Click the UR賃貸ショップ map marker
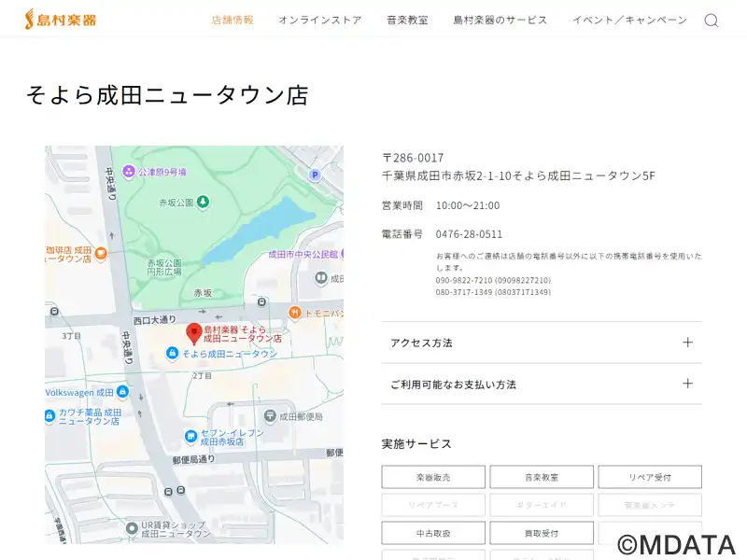Viewport: 747px width, 560px height. pyautogui.click(x=132, y=528)
